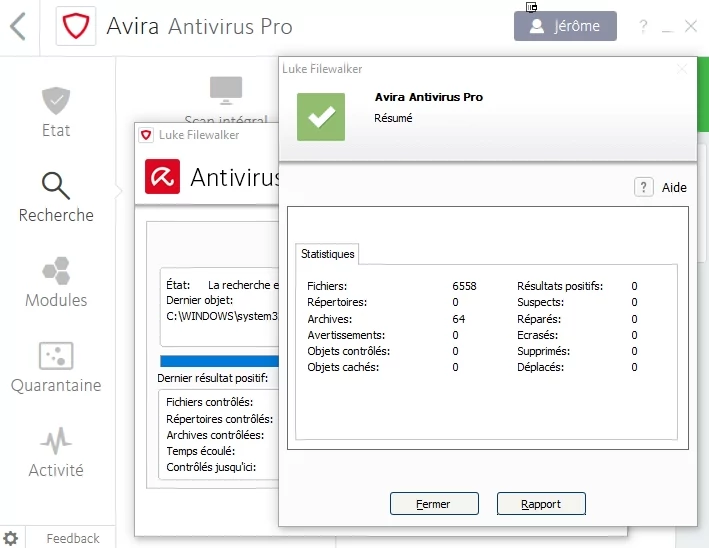Click the Fichiers value 6558

pyautogui.click(x=464, y=286)
